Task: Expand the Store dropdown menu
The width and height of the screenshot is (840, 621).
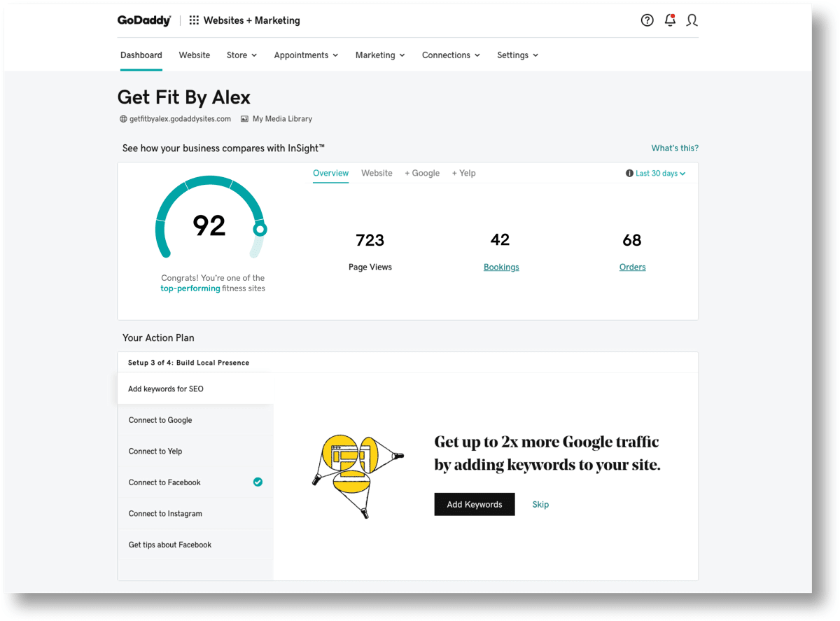Action: click(x=241, y=55)
